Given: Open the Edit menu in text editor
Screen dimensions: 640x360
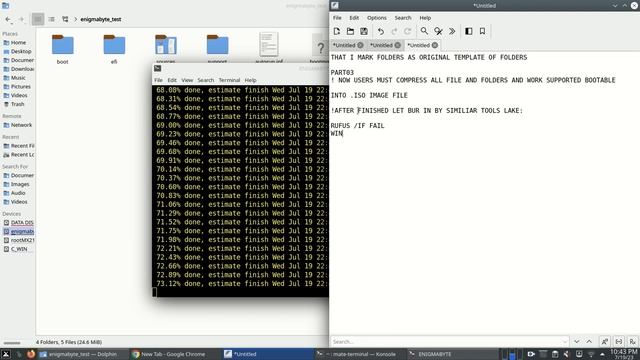Looking at the screenshot, I should click(354, 18).
